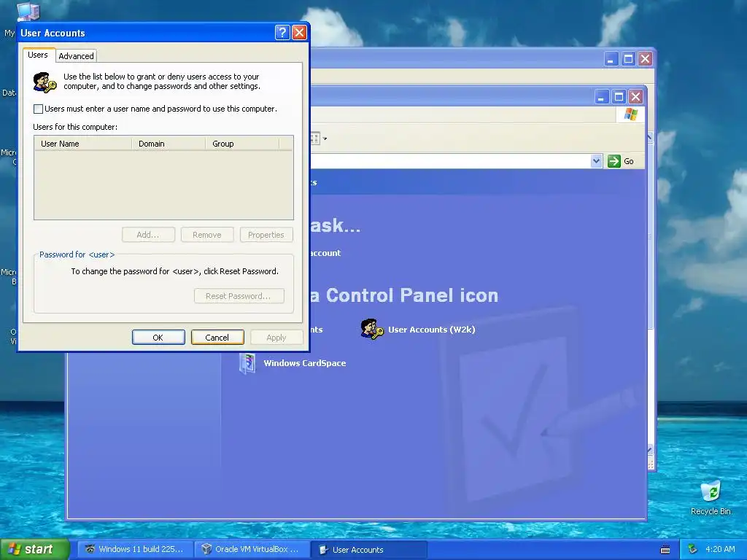The height and width of the screenshot is (560, 747).
Task: Click the User Accounts key icon in dialog
Action: (44, 82)
